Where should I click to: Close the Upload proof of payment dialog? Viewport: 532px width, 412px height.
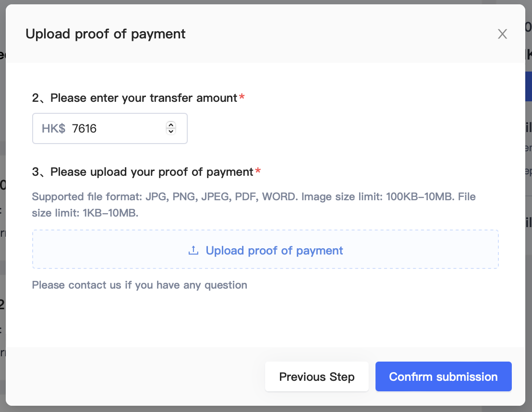(x=502, y=34)
